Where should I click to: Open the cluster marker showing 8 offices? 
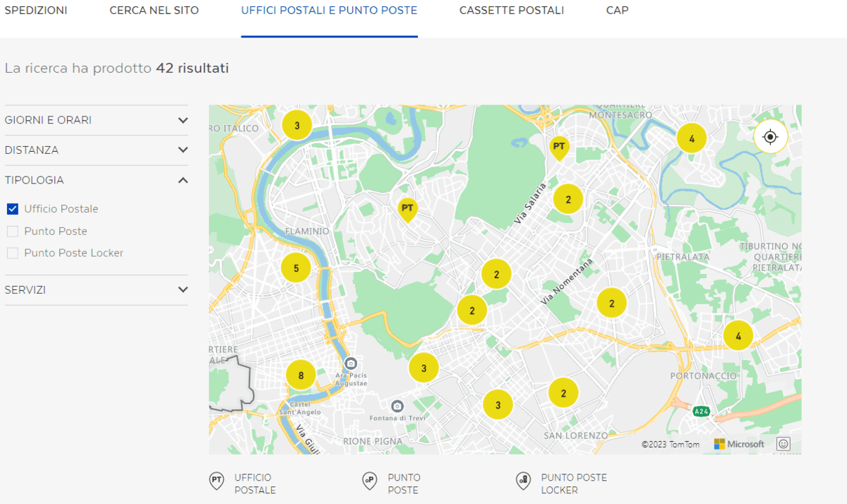301,376
